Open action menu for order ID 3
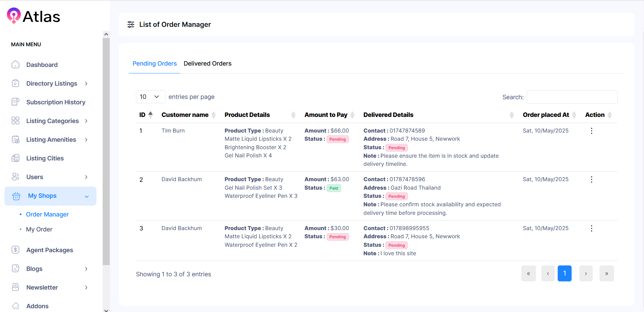 (591, 228)
